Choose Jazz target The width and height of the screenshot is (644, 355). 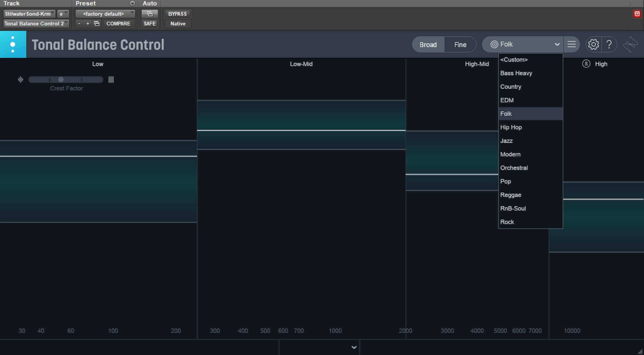(x=530, y=141)
